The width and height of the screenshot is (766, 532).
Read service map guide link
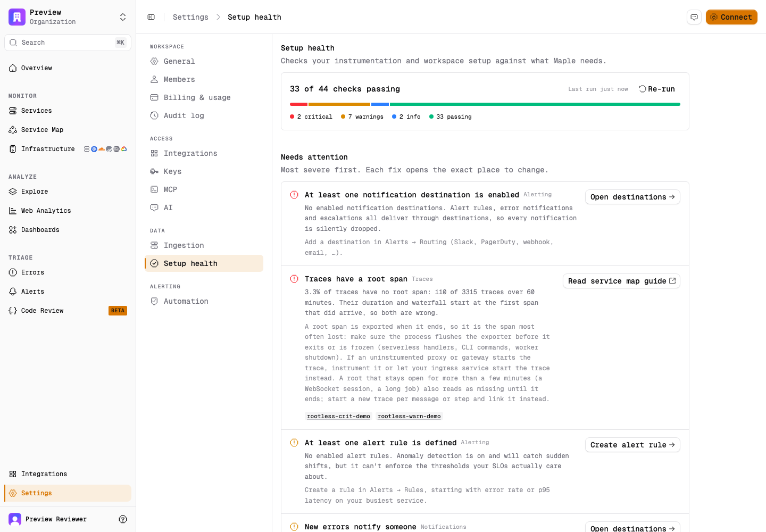[x=621, y=281]
